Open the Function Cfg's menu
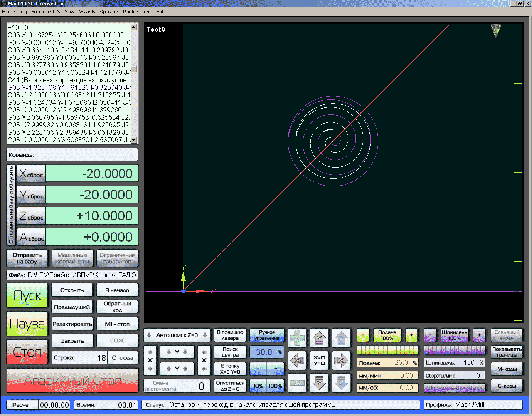This screenshot has width=532, height=416. pyautogui.click(x=46, y=12)
